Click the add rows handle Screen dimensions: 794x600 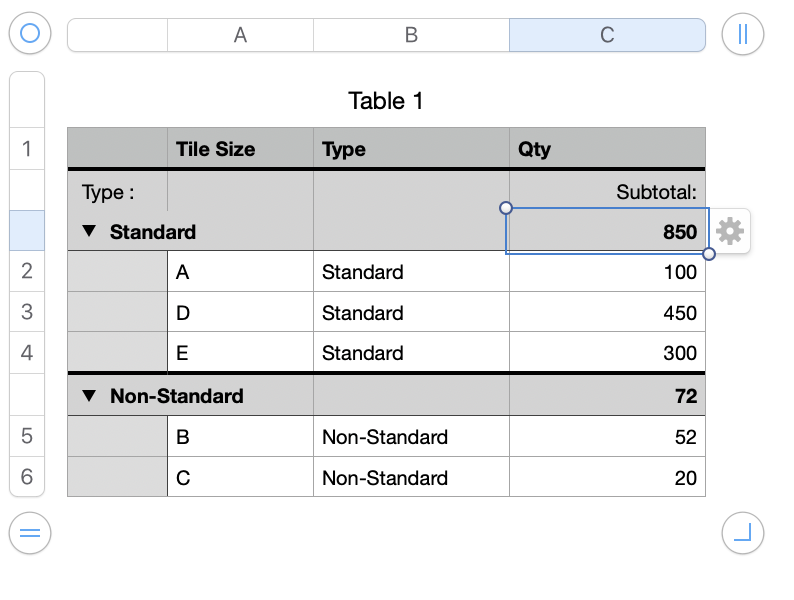(x=30, y=532)
